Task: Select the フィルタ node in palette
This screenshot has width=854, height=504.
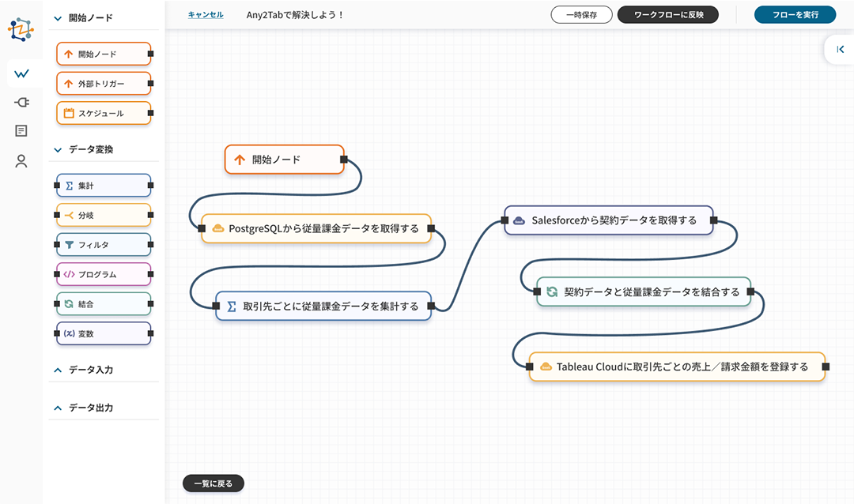Action: [103, 245]
